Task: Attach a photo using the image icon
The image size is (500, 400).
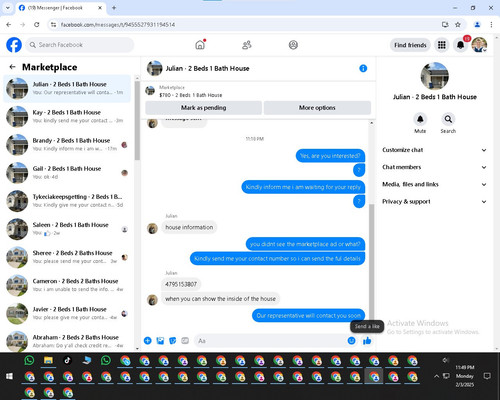Action: click(x=160, y=341)
